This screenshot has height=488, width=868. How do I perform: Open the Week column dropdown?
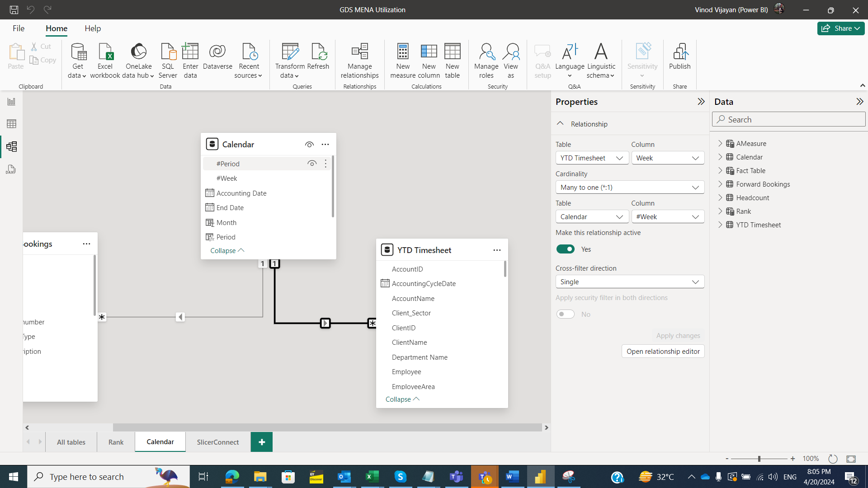click(668, 158)
